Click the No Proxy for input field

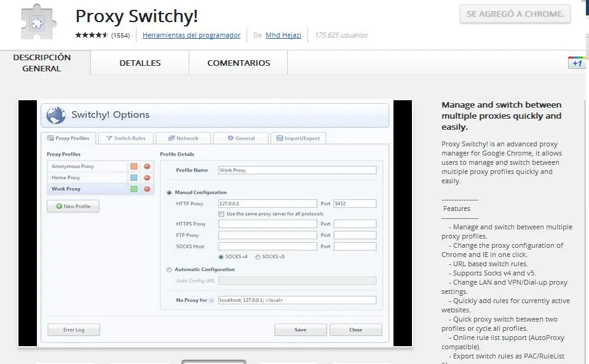(x=297, y=300)
